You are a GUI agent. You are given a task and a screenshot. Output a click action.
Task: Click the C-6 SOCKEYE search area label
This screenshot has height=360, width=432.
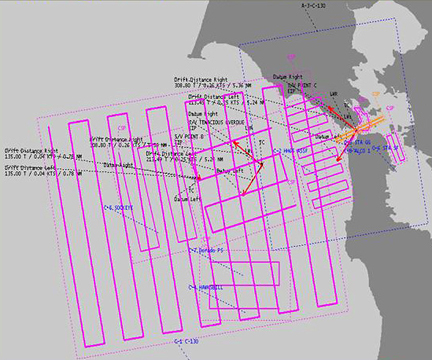tap(118, 208)
